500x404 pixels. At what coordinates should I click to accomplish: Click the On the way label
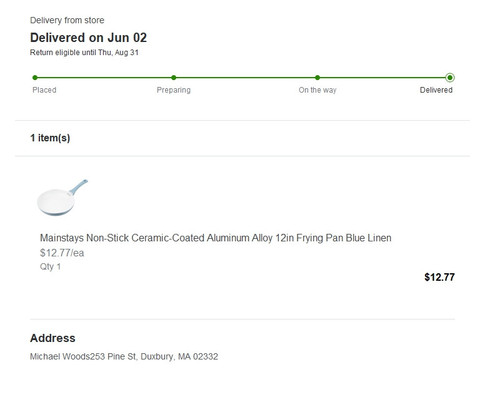click(x=317, y=90)
